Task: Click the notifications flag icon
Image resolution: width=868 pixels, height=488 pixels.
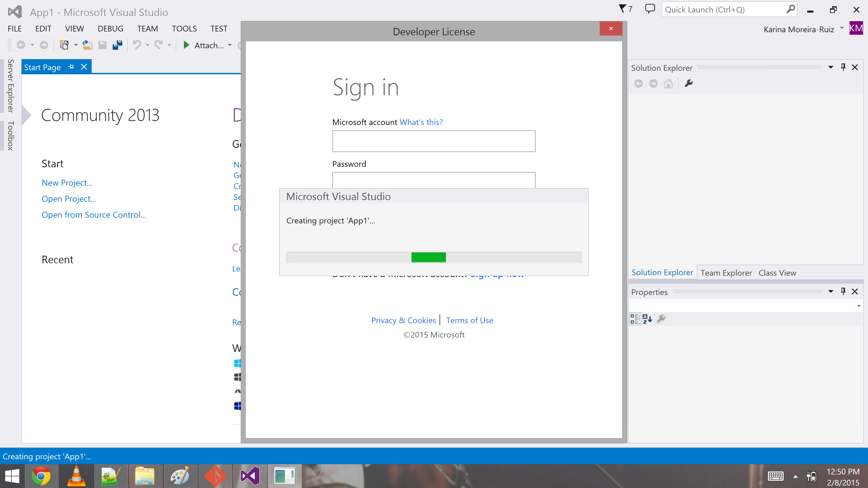Action: click(622, 9)
